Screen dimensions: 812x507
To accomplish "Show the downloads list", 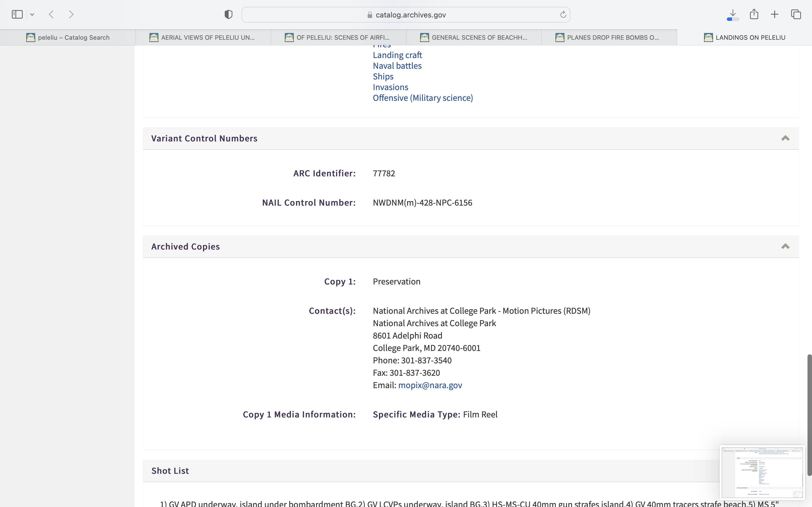I will pyautogui.click(x=733, y=14).
